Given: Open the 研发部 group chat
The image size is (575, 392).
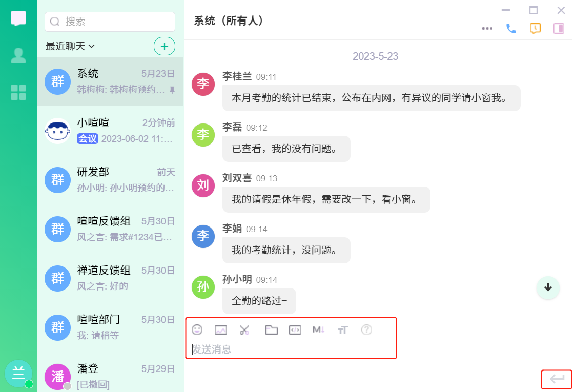Looking at the screenshot, I should pyautogui.click(x=110, y=179).
